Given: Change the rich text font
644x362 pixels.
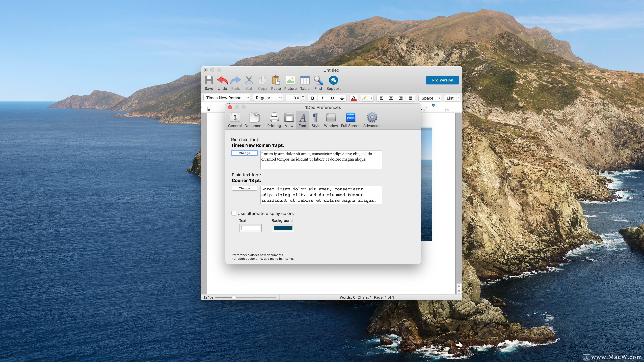Looking at the screenshot, I should point(244,153).
